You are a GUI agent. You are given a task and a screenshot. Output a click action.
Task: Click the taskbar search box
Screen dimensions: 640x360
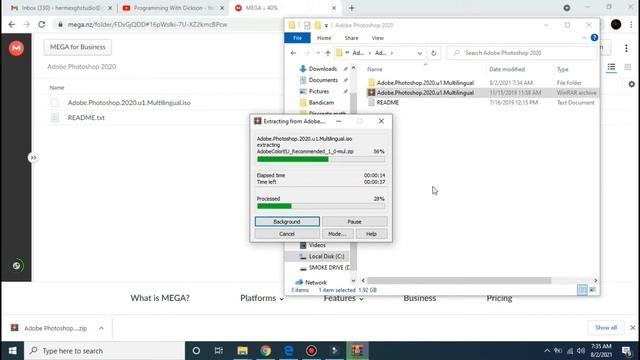[x=104, y=351]
